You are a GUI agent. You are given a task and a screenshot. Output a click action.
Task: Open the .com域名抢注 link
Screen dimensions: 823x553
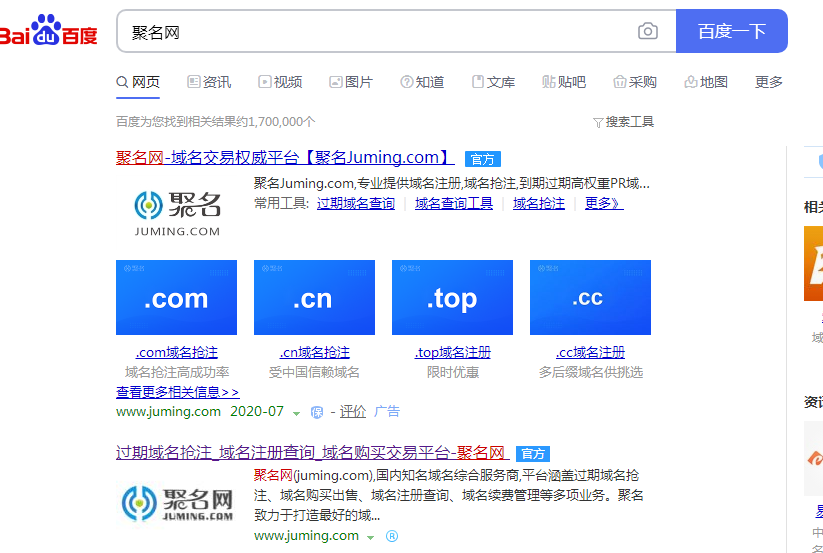pyautogui.click(x=176, y=353)
